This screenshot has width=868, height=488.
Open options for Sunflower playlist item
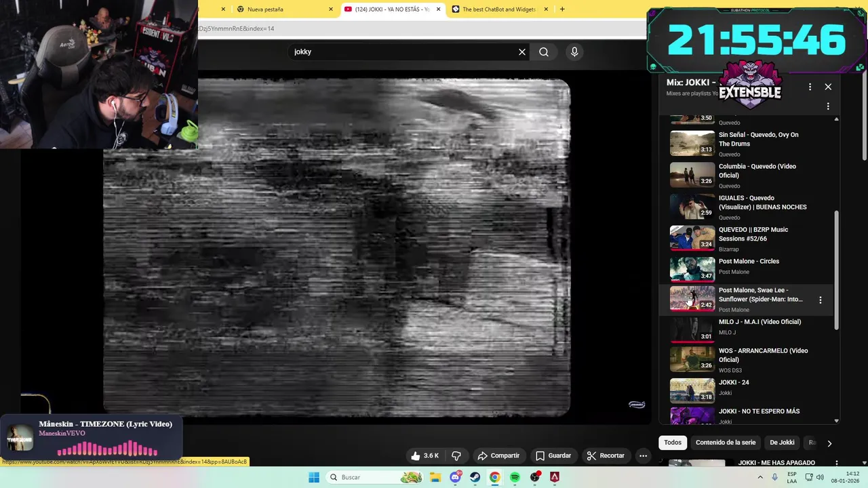[820, 300]
